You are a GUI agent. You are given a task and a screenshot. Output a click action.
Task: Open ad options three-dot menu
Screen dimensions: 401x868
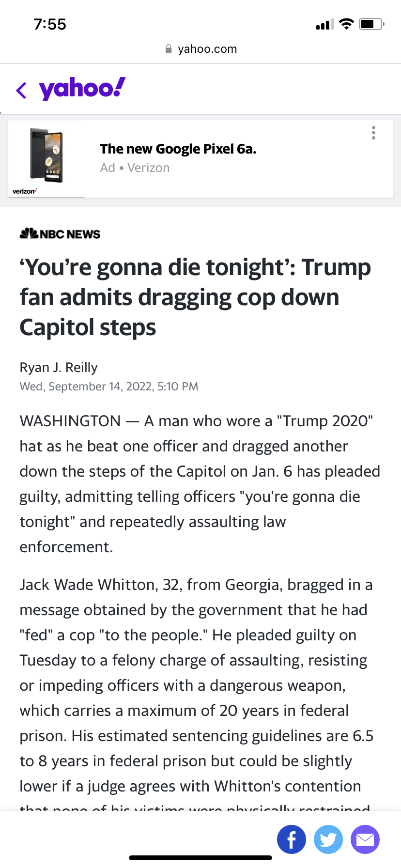point(373,133)
